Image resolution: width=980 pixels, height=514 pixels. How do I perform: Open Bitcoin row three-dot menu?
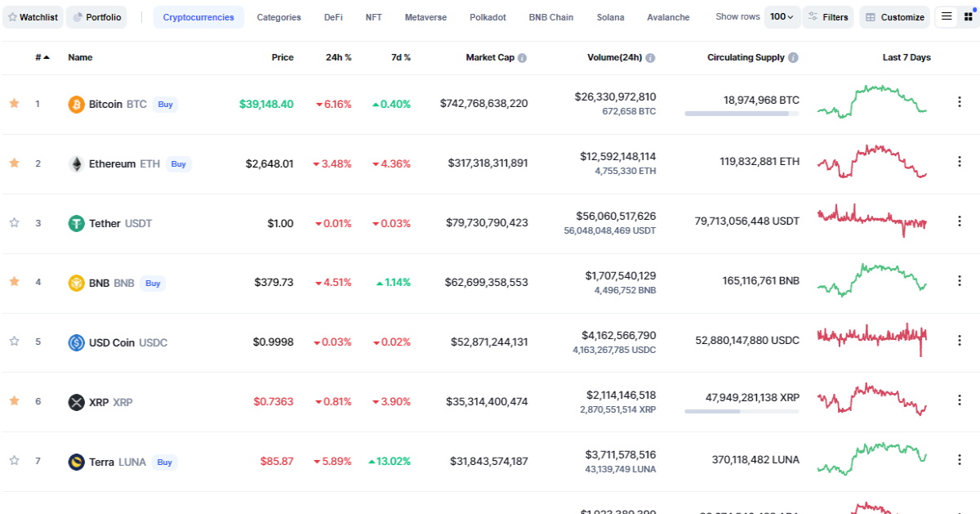(960, 102)
